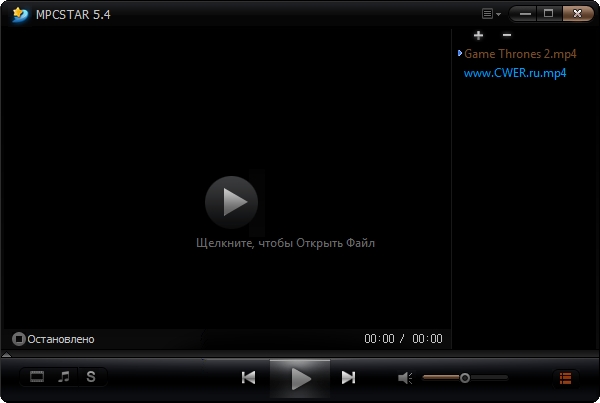Click the 00:00 / 00:00 time display
Screen dimensions: 600x403
coord(403,339)
